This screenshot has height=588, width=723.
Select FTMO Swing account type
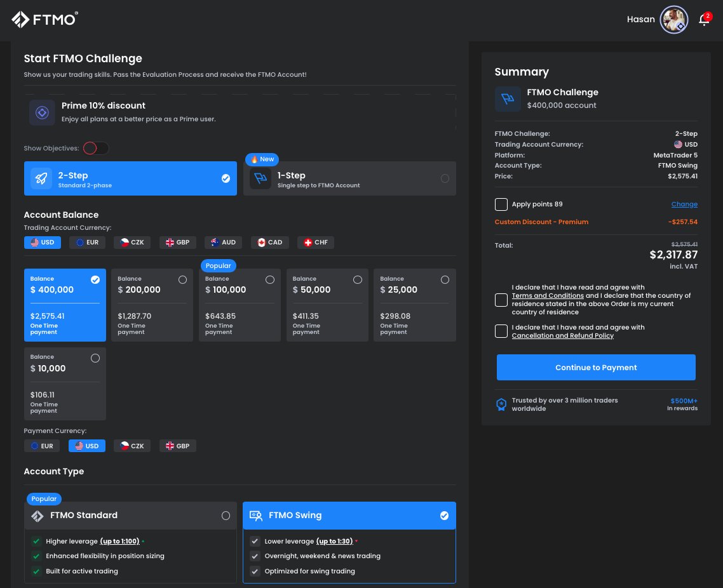349,516
